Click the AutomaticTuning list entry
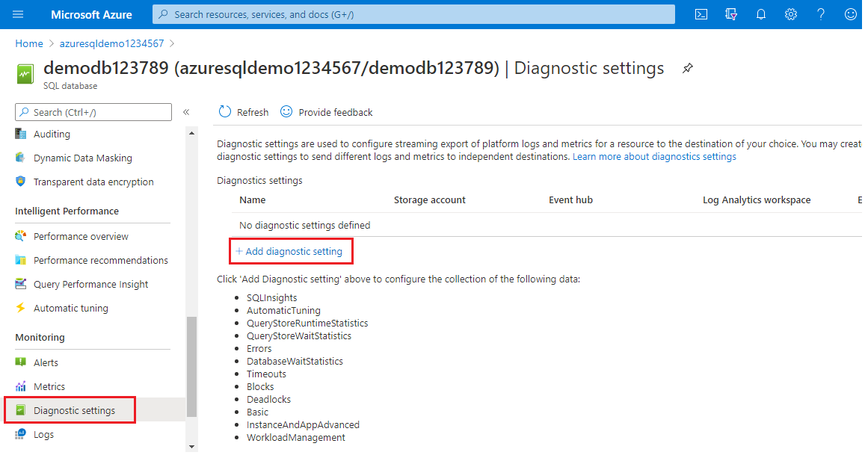868x464 pixels. 283,310
